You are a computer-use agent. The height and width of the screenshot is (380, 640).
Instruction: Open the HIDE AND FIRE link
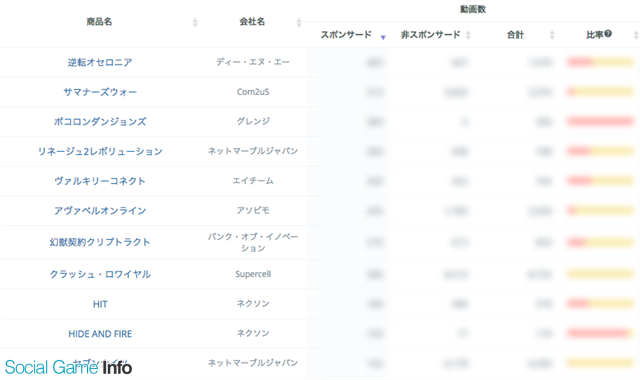click(x=100, y=334)
